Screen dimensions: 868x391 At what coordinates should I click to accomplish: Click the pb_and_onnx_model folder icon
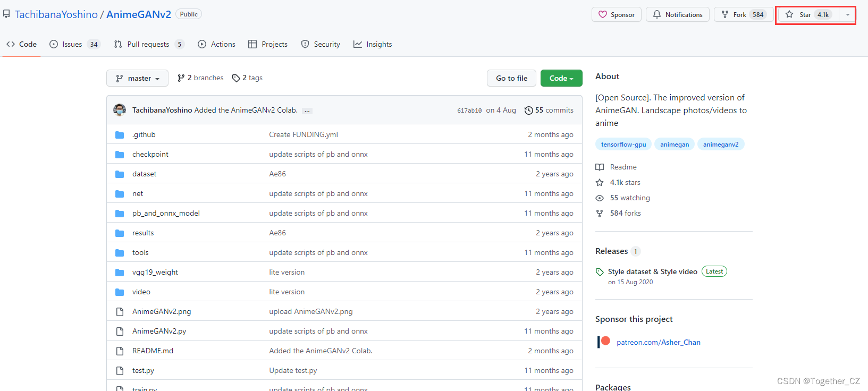[x=120, y=214]
